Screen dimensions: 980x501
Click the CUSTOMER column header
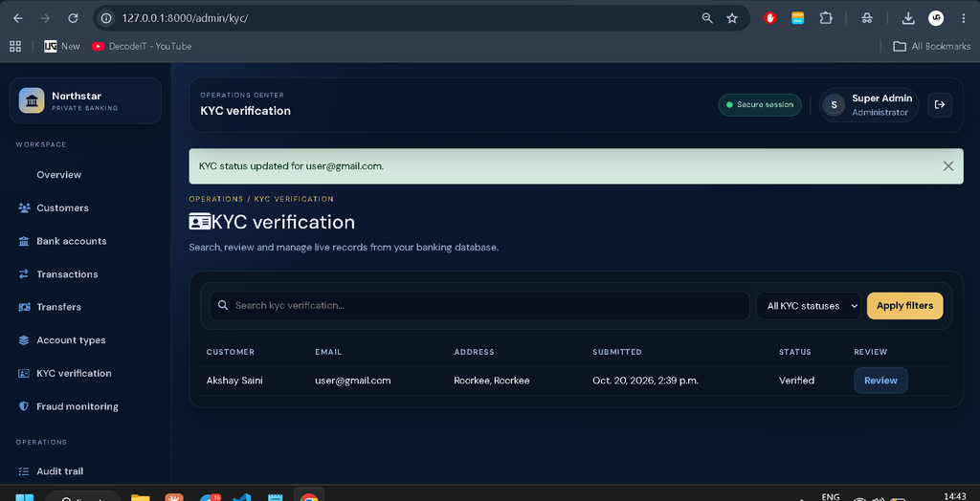click(230, 352)
